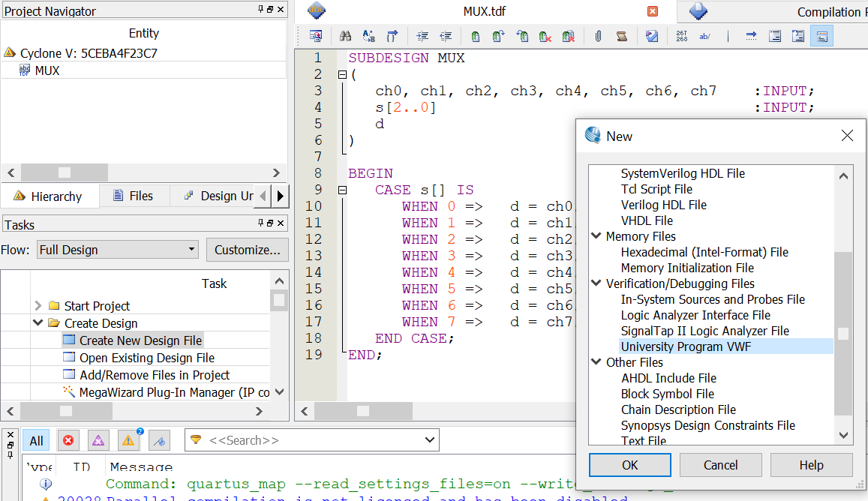
Task: Select SignalTap II Logic Analyzer File
Action: point(704,331)
